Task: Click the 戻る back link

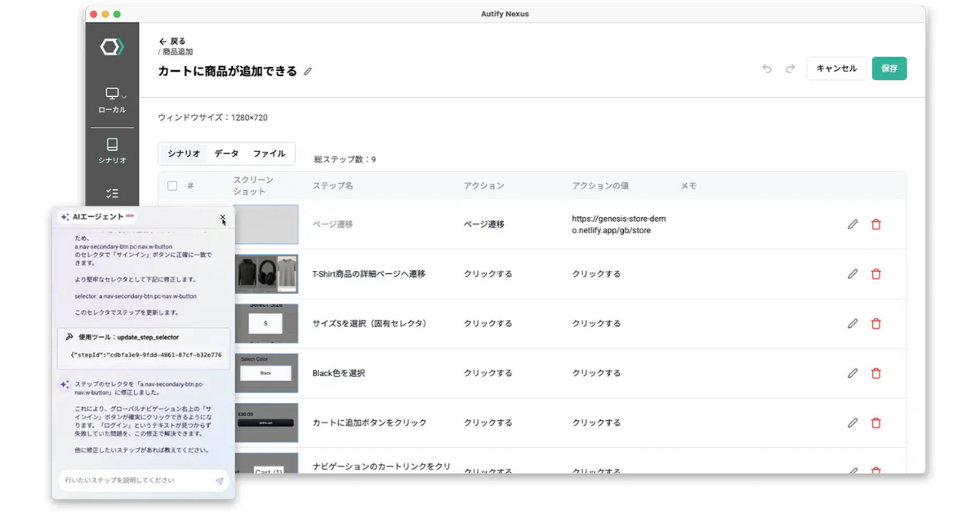Action: (172, 41)
